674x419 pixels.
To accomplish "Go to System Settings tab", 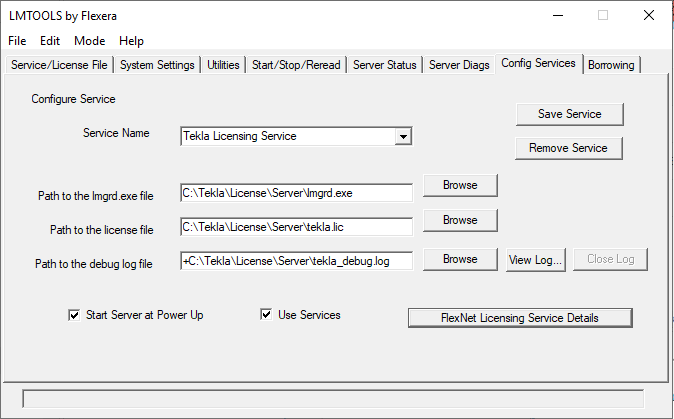I will [x=157, y=65].
